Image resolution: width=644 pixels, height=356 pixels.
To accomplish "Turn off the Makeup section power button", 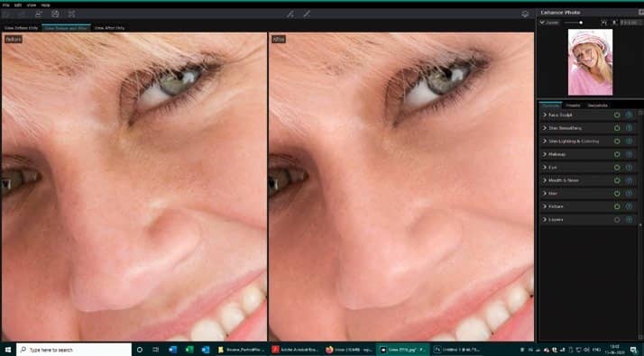I will pyautogui.click(x=616, y=154).
